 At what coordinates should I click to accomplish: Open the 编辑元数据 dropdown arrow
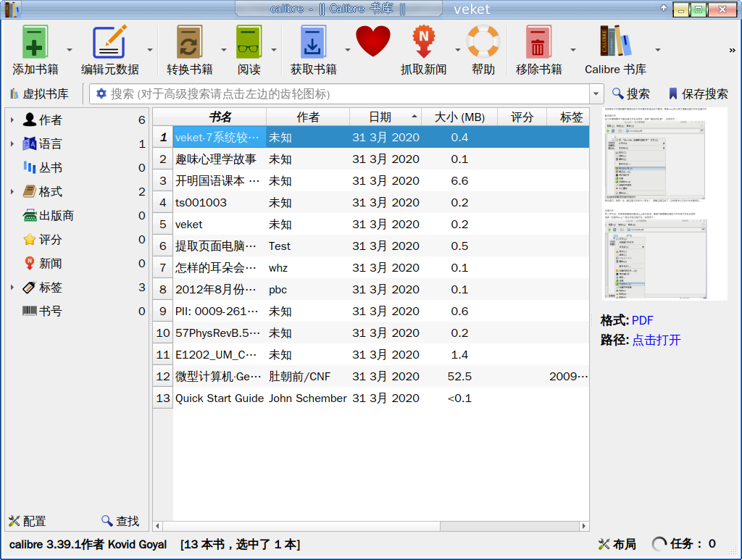click(x=149, y=50)
